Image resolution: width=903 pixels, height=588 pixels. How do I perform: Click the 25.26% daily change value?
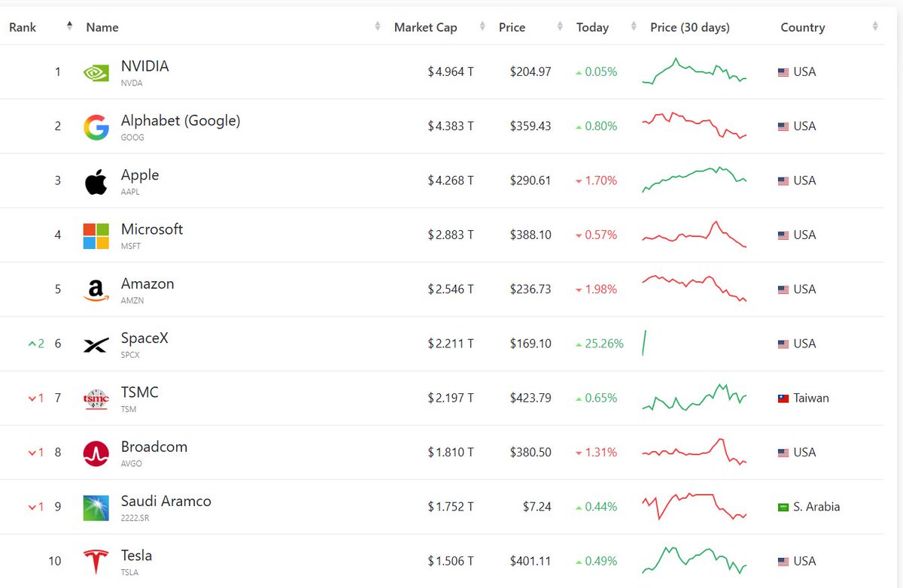604,344
